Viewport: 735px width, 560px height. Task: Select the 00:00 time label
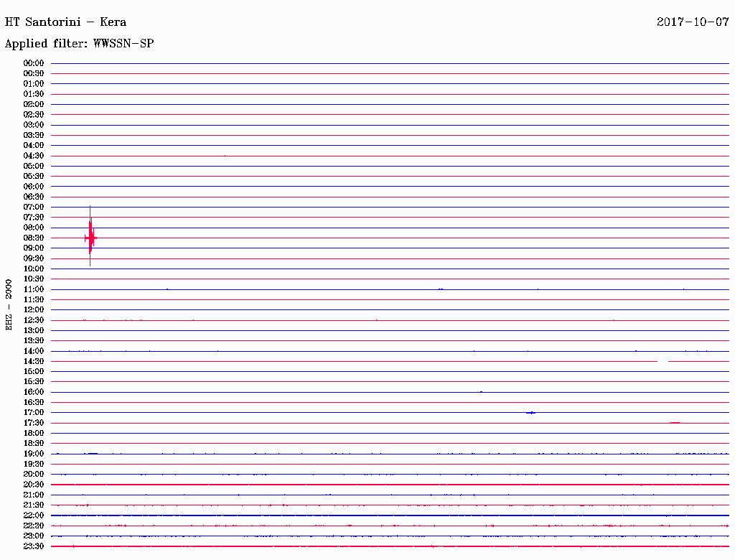point(34,63)
